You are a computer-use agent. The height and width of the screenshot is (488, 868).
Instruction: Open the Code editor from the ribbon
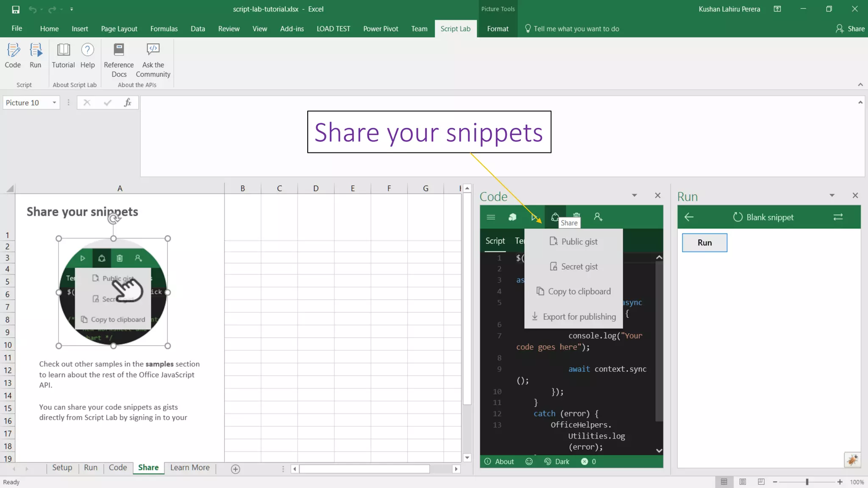13,55
